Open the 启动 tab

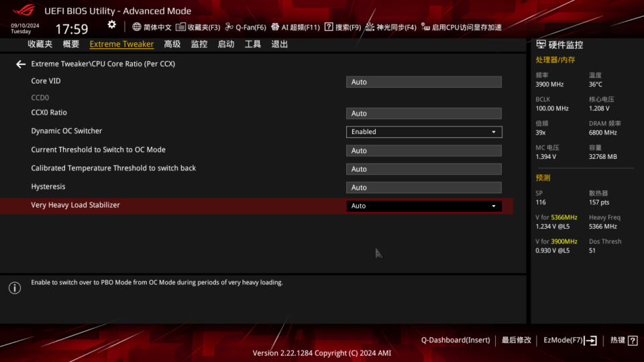click(226, 44)
